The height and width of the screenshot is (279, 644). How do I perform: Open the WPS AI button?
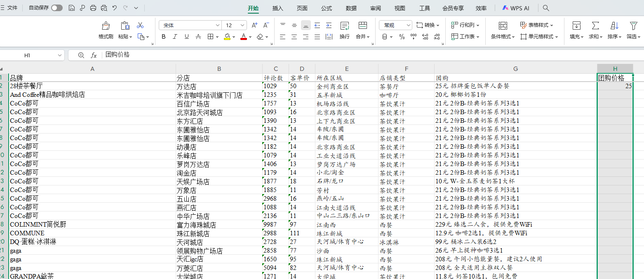[x=516, y=8]
